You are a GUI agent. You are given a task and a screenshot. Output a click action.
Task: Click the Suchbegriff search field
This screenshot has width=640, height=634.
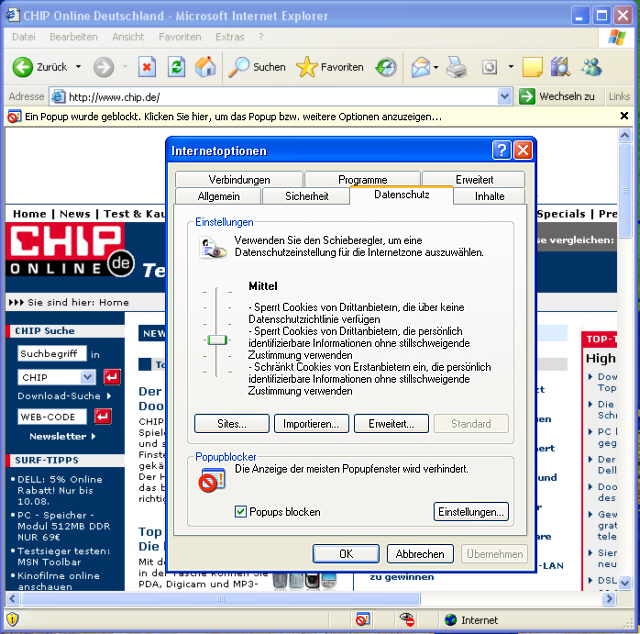tap(52, 354)
